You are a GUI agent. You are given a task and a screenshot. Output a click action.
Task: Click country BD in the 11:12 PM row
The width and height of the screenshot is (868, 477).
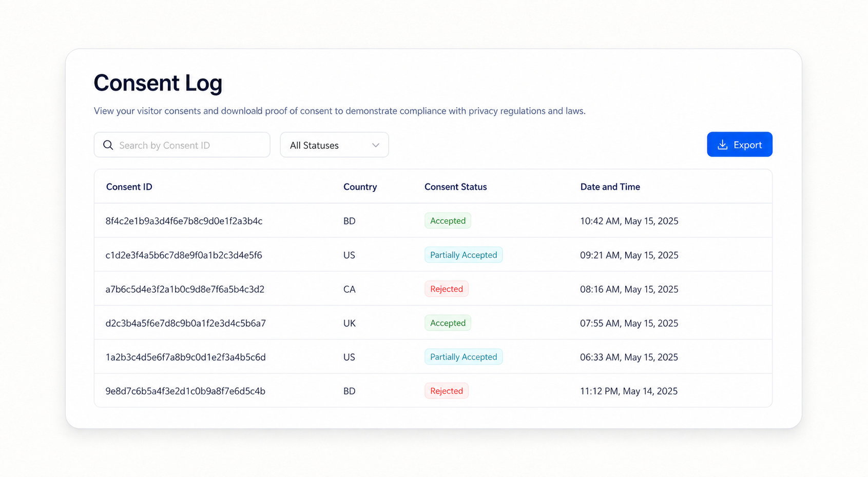pyautogui.click(x=349, y=391)
